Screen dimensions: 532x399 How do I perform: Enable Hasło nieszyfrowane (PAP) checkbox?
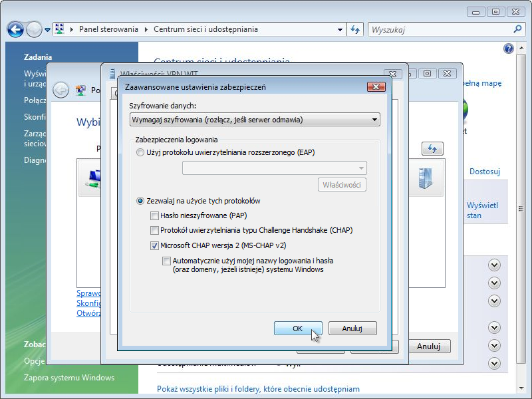(155, 215)
